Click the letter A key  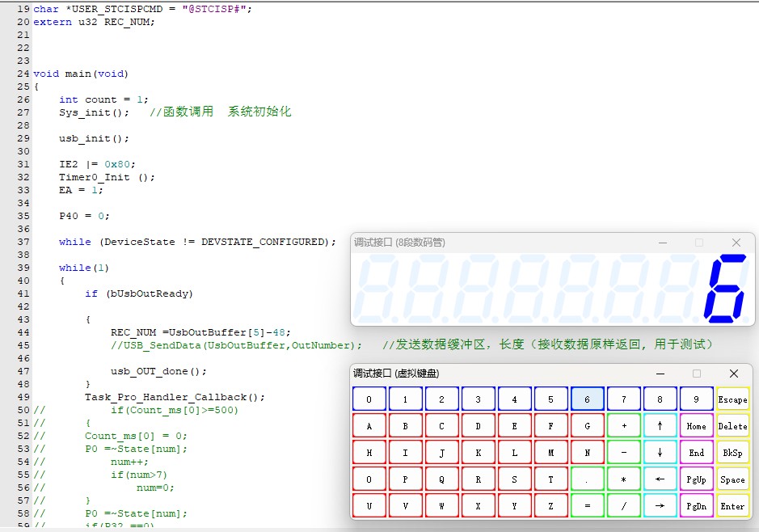[369, 426]
